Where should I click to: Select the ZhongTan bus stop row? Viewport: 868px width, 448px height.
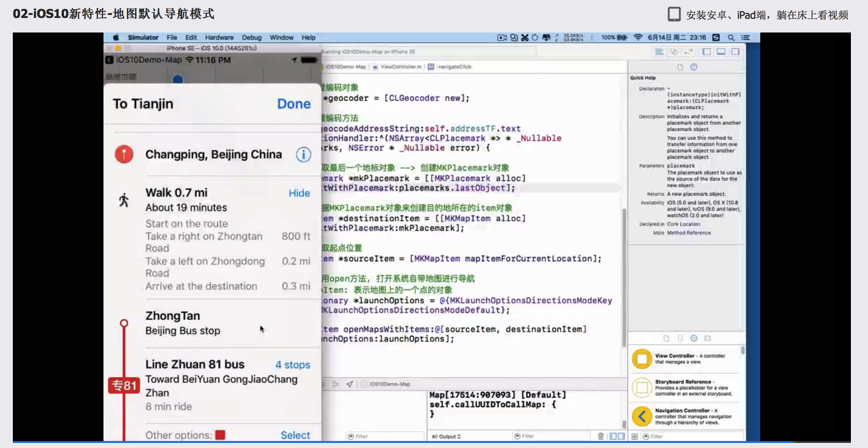coord(212,323)
